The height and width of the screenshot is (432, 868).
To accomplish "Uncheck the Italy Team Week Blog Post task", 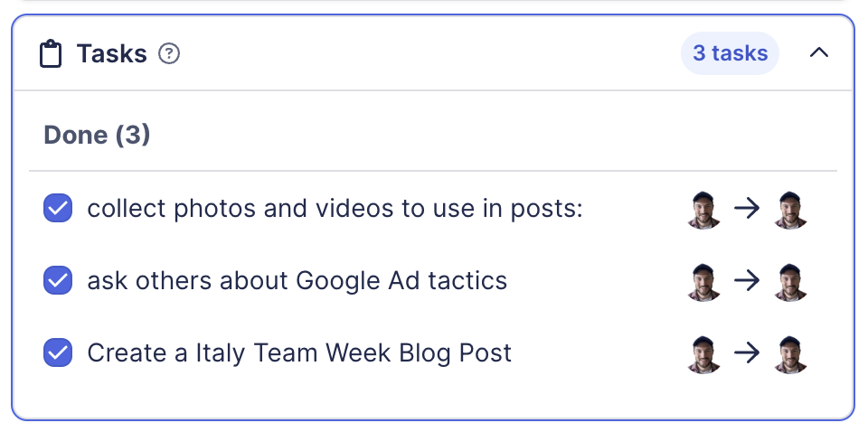I will [x=58, y=352].
